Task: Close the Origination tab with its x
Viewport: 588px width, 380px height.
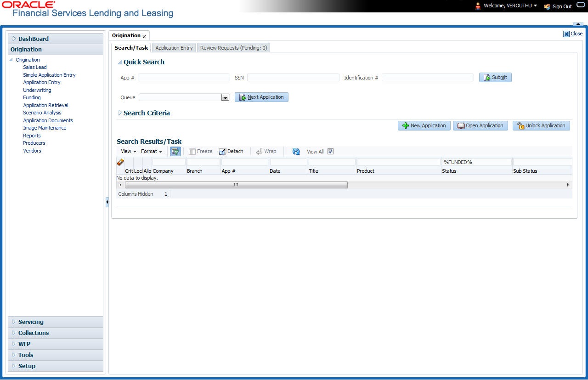Action: click(144, 36)
